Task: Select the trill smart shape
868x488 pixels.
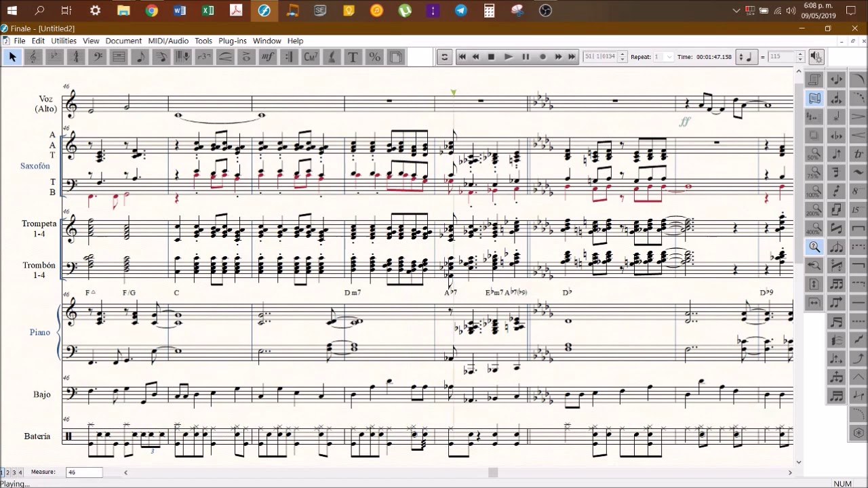Action: pyautogui.click(x=859, y=153)
